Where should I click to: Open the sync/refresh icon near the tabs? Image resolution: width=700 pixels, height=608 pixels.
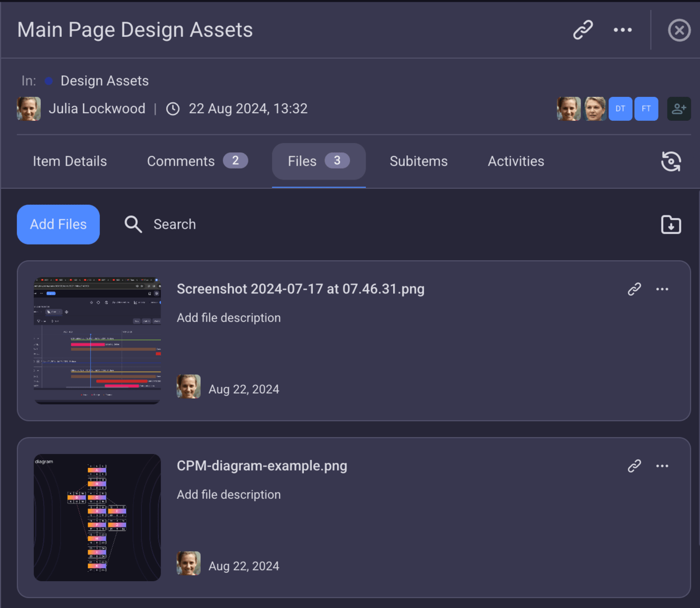671,161
